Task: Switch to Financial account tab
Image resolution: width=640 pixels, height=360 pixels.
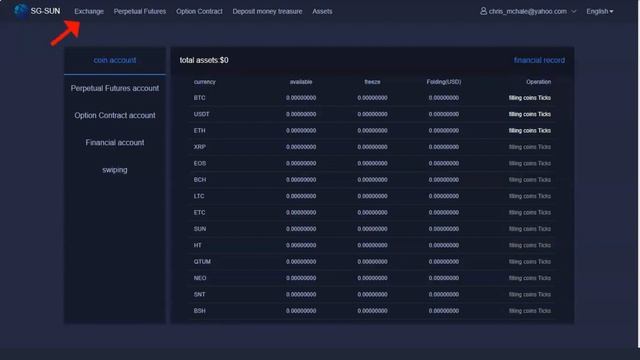Action: click(x=115, y=142)
